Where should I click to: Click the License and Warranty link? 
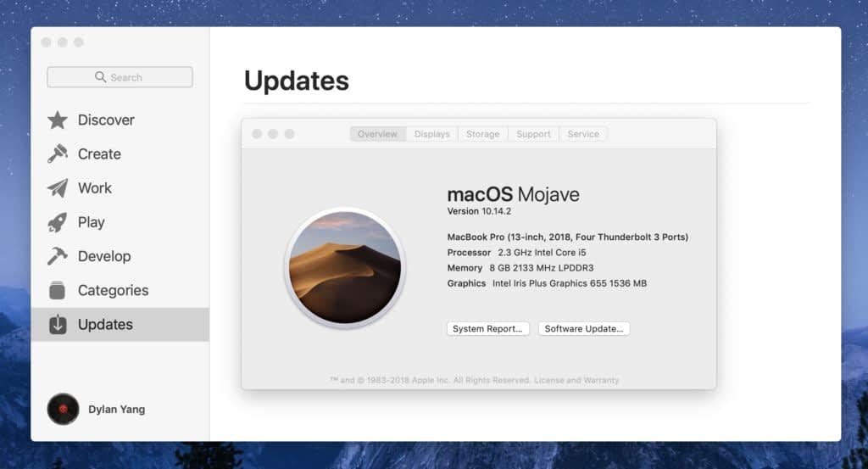pyautogui.click(x=576, y=381)
